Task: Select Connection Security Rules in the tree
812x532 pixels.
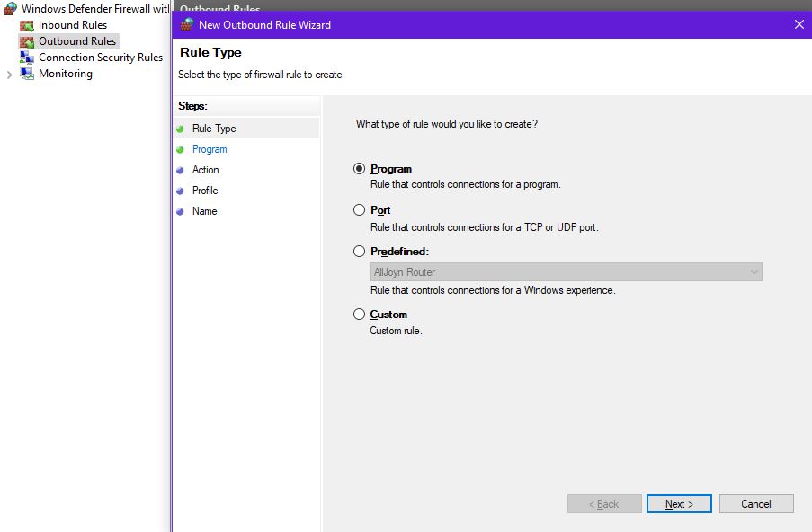Action: point(101,58)
